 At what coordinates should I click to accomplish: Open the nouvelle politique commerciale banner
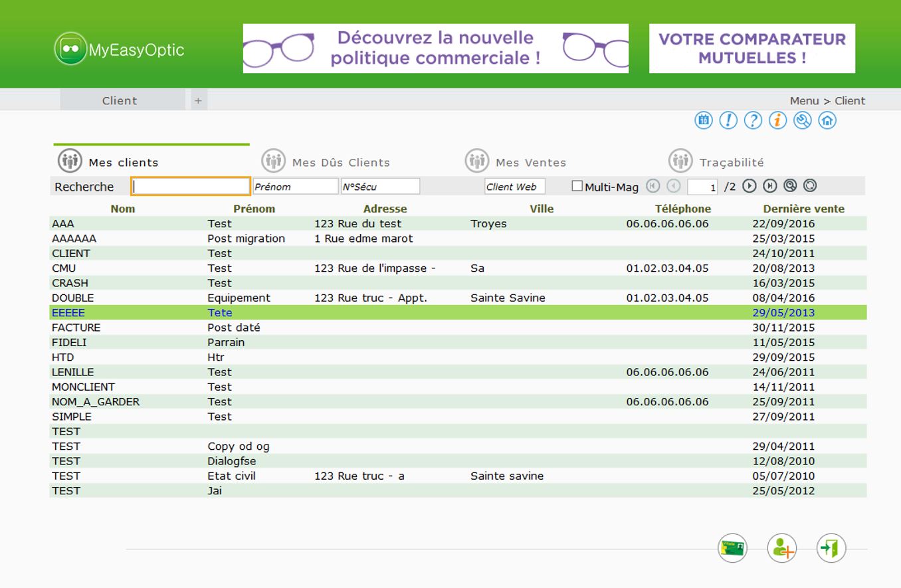435,49
